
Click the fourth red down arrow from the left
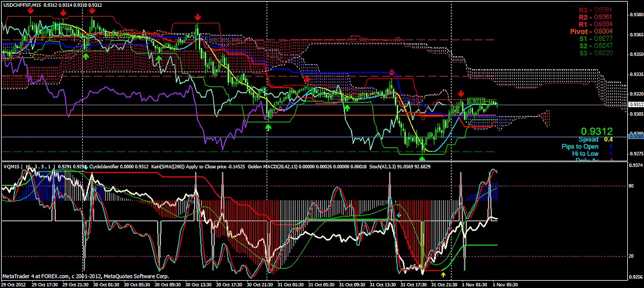click(197, 18)
